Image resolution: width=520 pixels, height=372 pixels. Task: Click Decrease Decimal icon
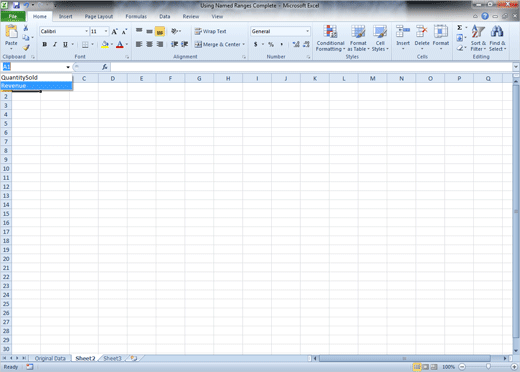pos(306,44)
